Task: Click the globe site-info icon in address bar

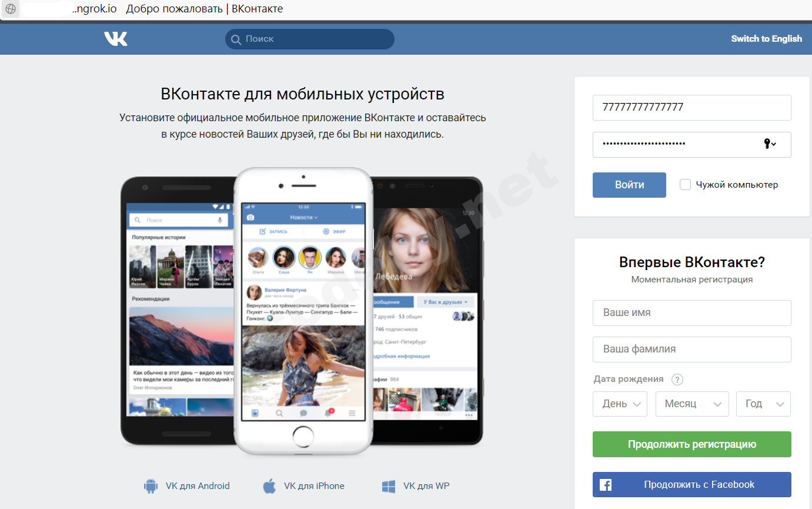Action: [11, 9]
